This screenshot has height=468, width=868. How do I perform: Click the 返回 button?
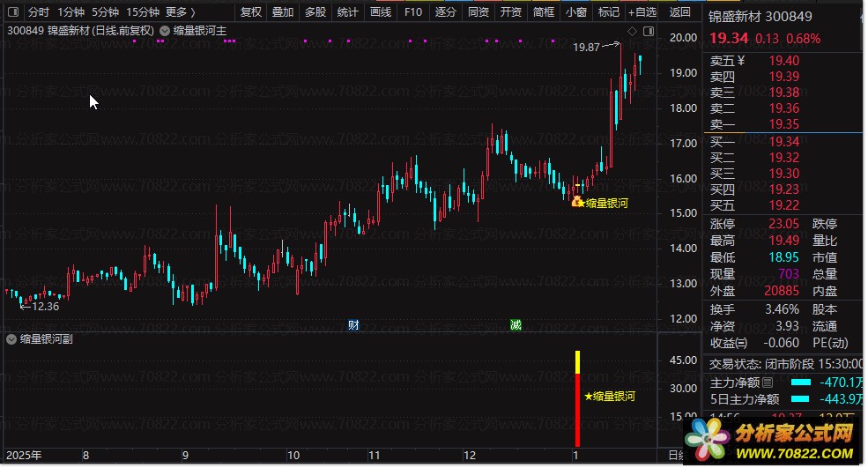pos(679,11)
